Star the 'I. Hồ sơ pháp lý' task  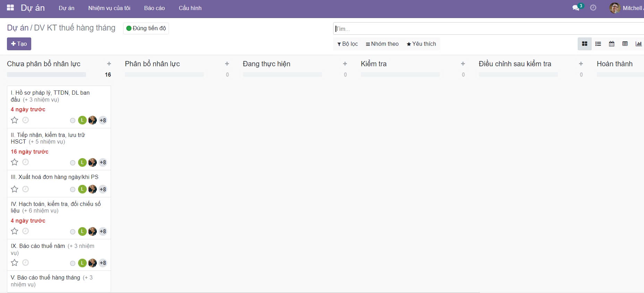click(15, 120)
